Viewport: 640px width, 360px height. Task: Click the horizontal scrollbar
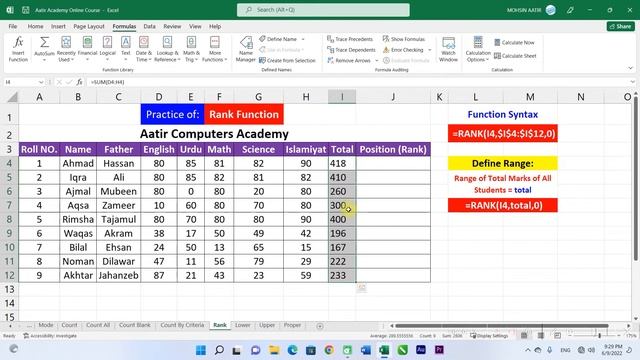click(502, 326)
